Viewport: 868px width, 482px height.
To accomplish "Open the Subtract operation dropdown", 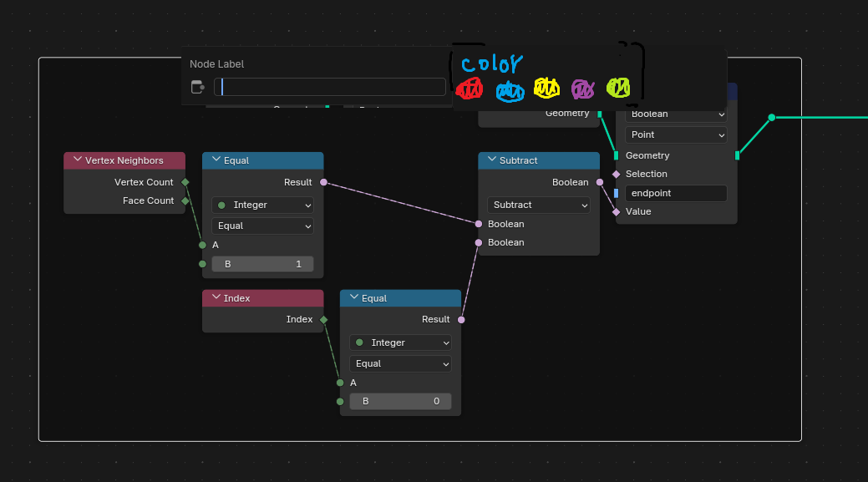I will (x=539, y=205).
